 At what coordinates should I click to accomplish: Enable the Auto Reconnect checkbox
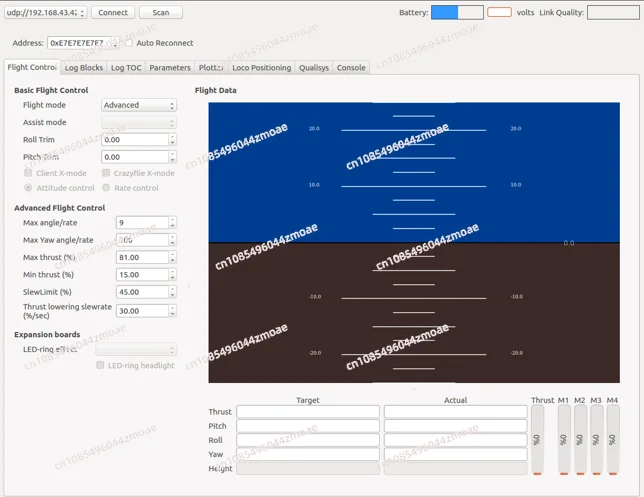[129, 43]
